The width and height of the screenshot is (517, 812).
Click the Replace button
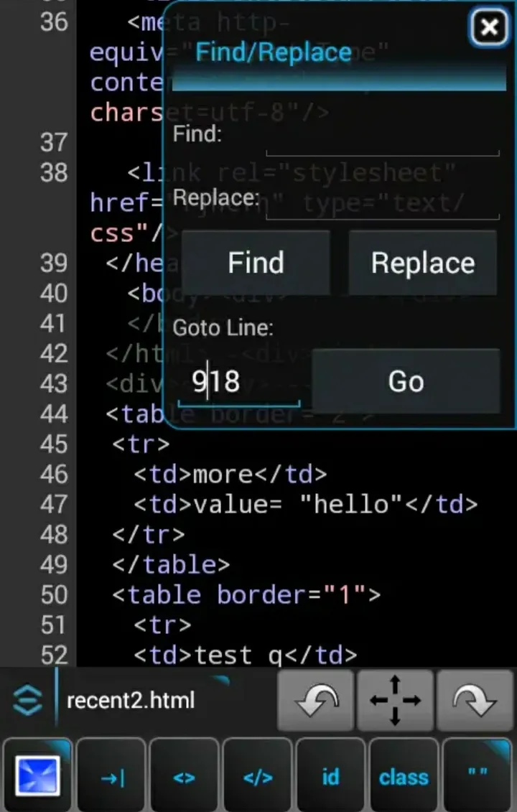pyautogui.click(x=423, y=263)
